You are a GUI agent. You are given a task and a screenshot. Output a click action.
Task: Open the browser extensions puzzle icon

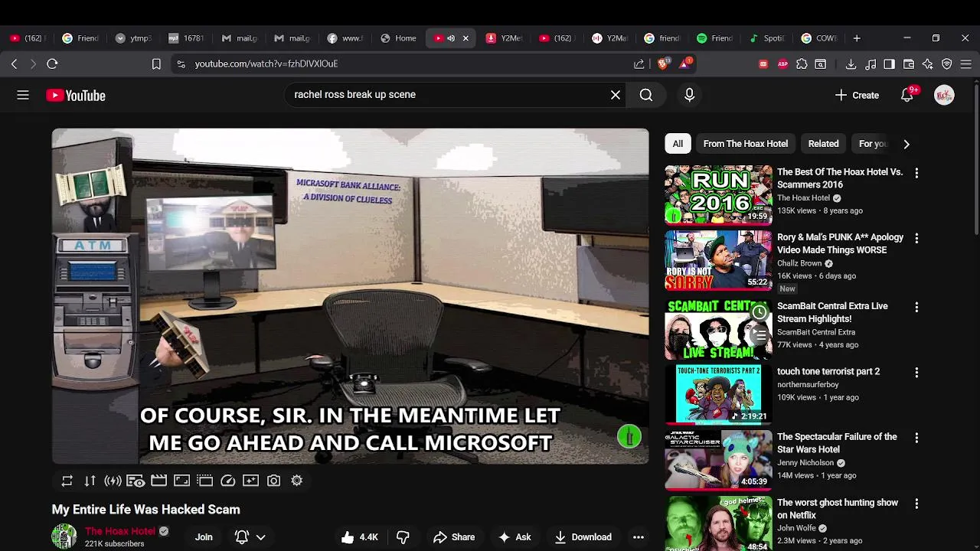coord(802,64)
